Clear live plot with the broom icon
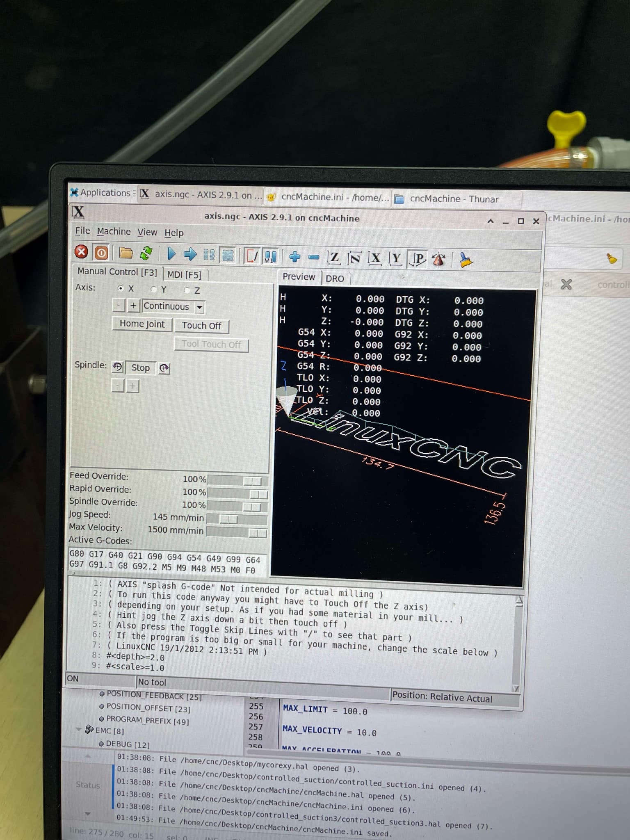 (x=465, y=260)
